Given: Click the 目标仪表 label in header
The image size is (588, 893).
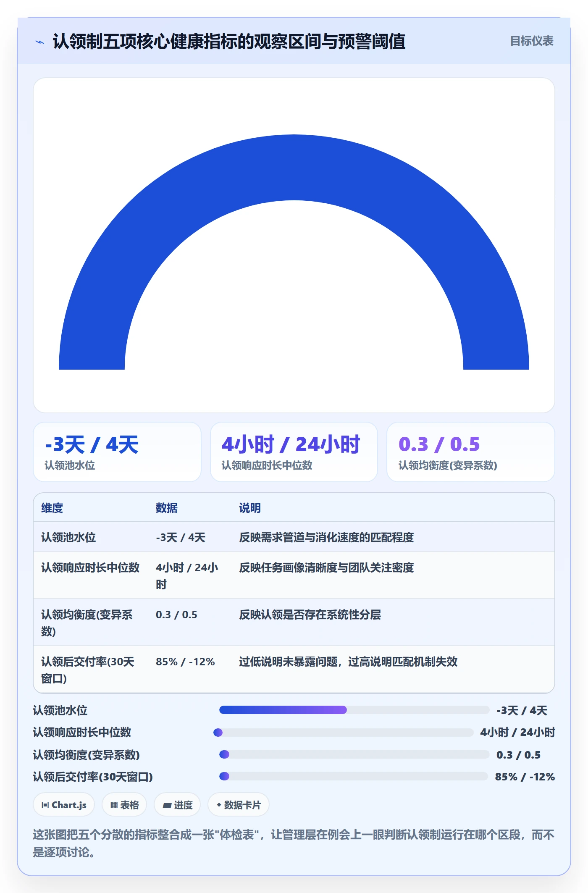Looking at the screenshot, I should [x=531, y=41].
